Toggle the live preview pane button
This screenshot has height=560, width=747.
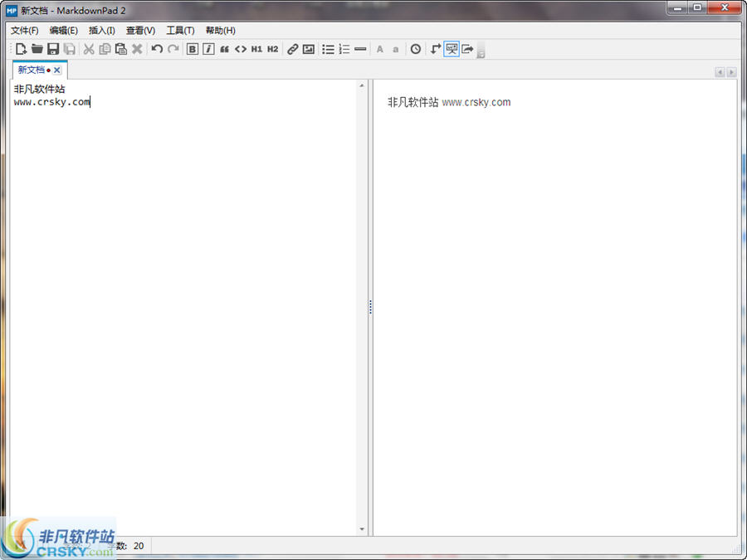(452, 49)
